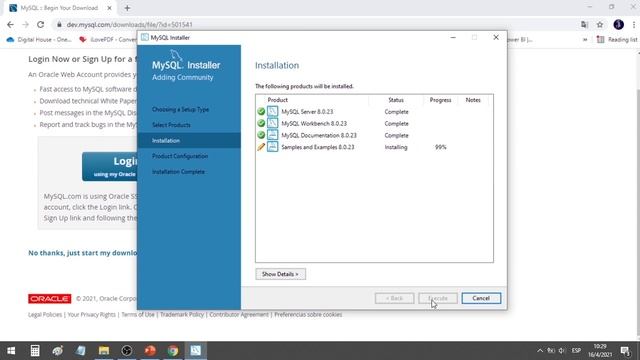The image size is (640, 360).
Task: Open the Chrome three-dot menu
Action: (x=634, y=24)
